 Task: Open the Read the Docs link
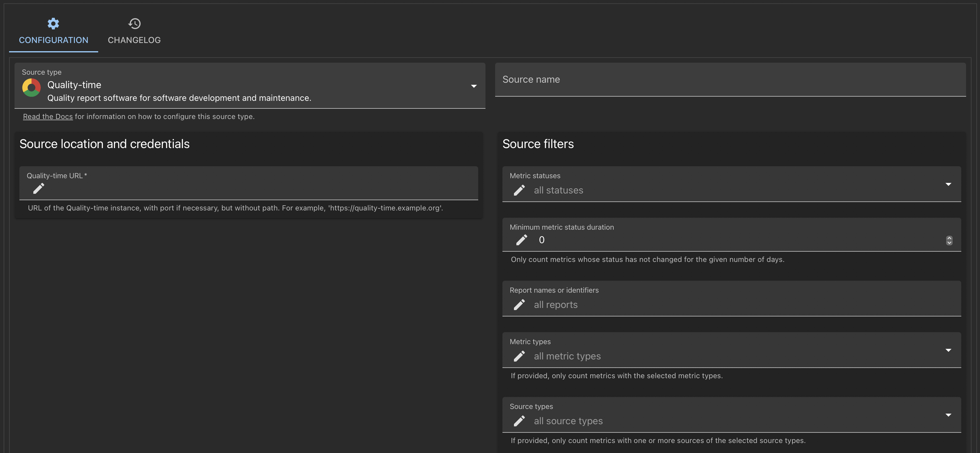pyautogui.click(x=48, y=117)
